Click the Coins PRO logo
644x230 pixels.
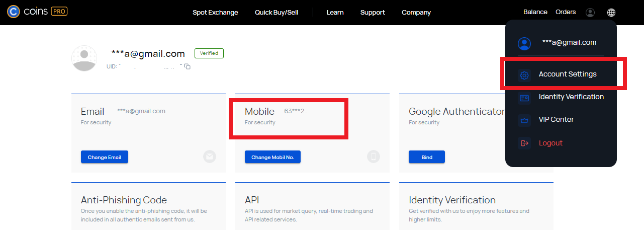click(x=38, y=11)
